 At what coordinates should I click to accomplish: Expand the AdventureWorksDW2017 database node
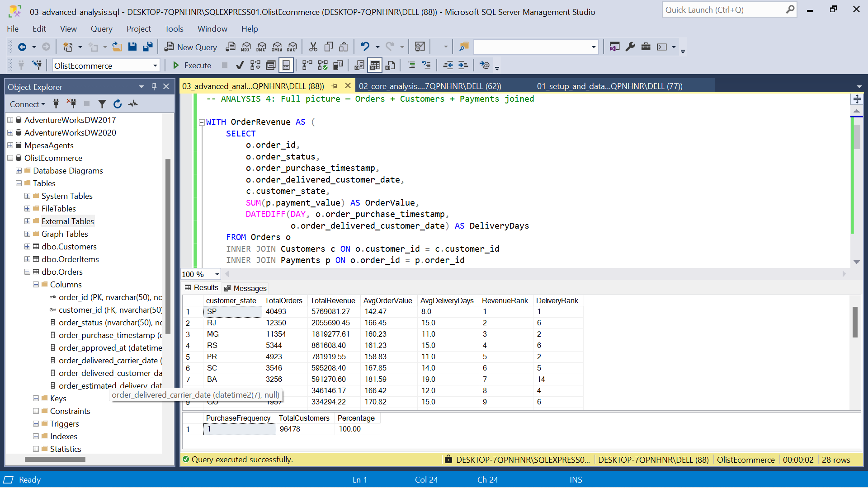point(10,120)
